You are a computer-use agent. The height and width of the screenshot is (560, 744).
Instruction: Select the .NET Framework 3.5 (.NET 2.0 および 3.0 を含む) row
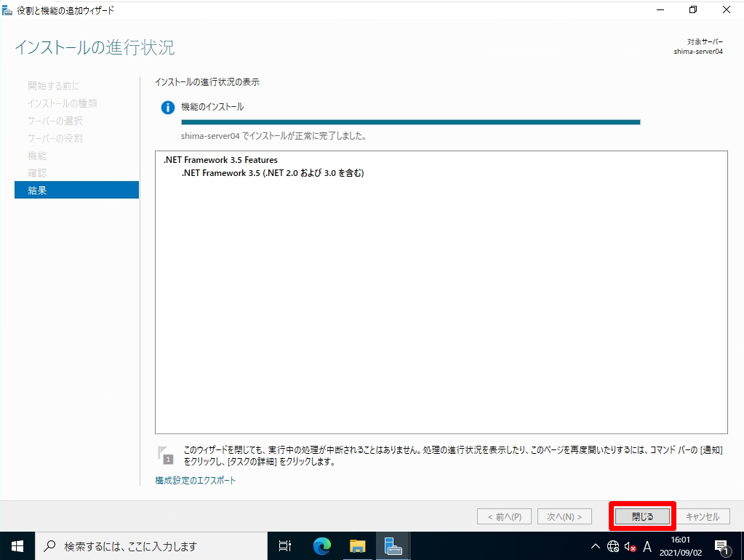point(273,173)
